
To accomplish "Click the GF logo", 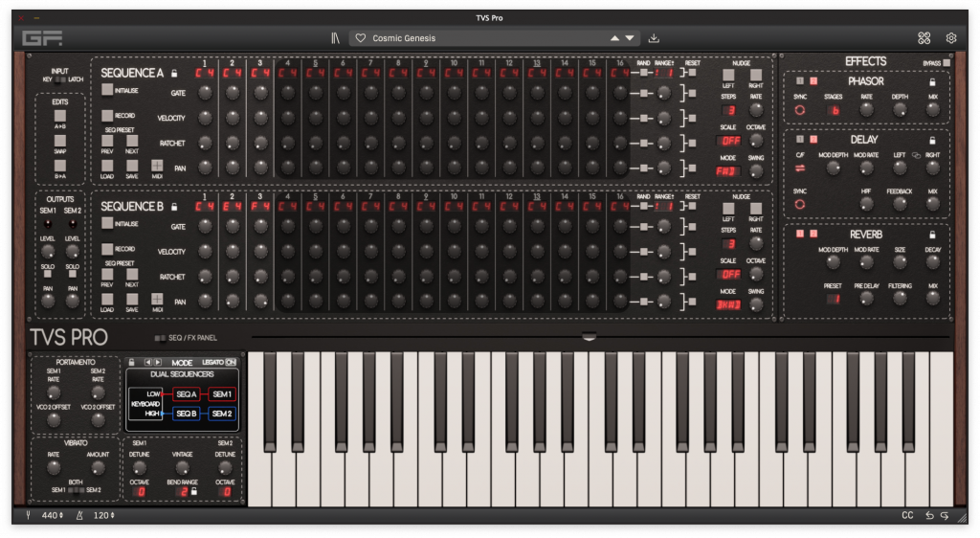I will (x=42, y=38).
